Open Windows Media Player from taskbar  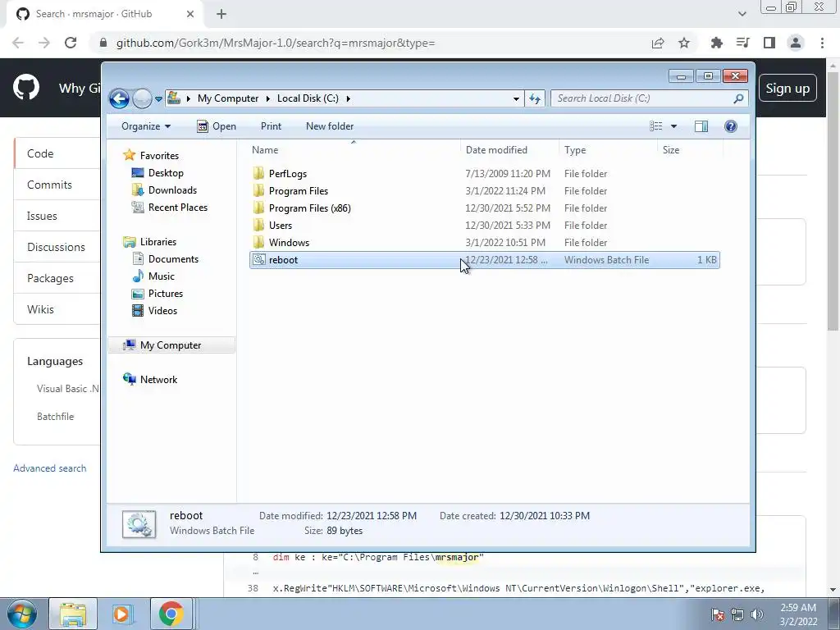[121, 614]
